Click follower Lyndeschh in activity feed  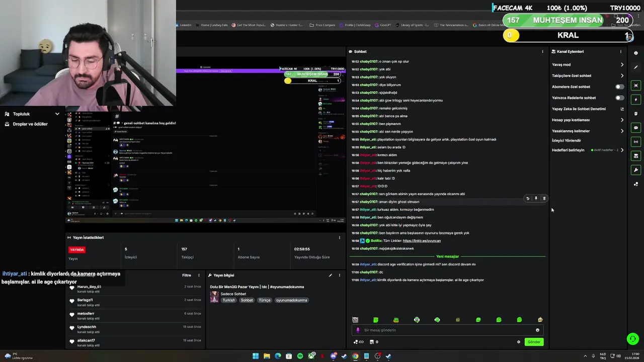click(87, 327)
